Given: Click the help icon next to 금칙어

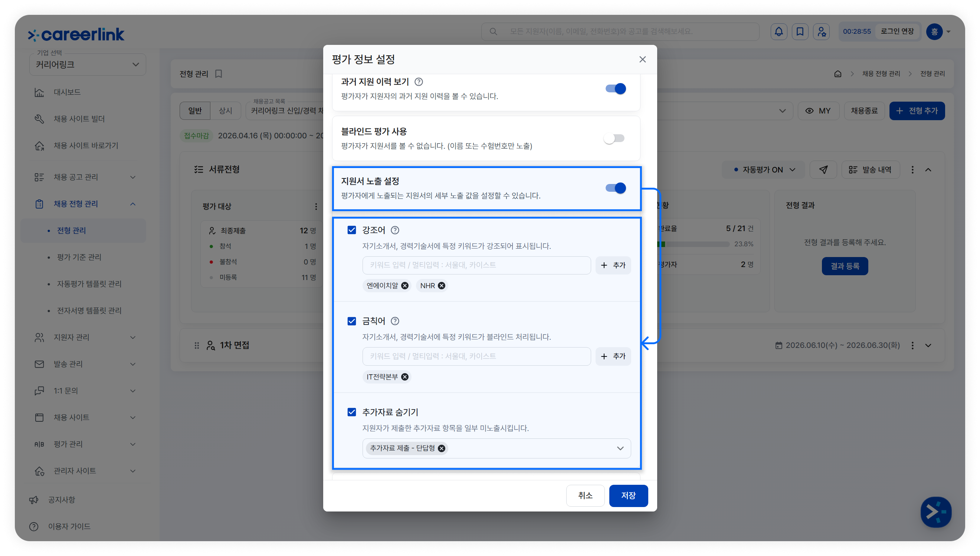Looking at the screenshot, I should tap(395, 321).
